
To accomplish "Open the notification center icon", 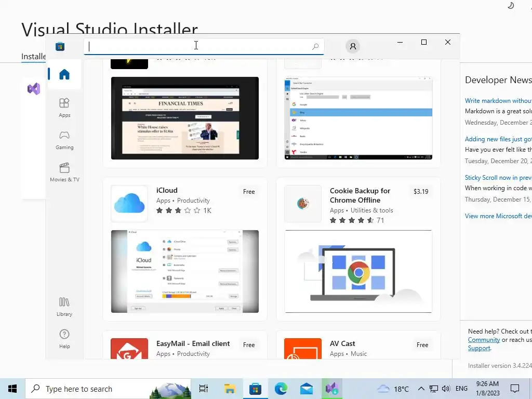I will click(x=515, y=389).
